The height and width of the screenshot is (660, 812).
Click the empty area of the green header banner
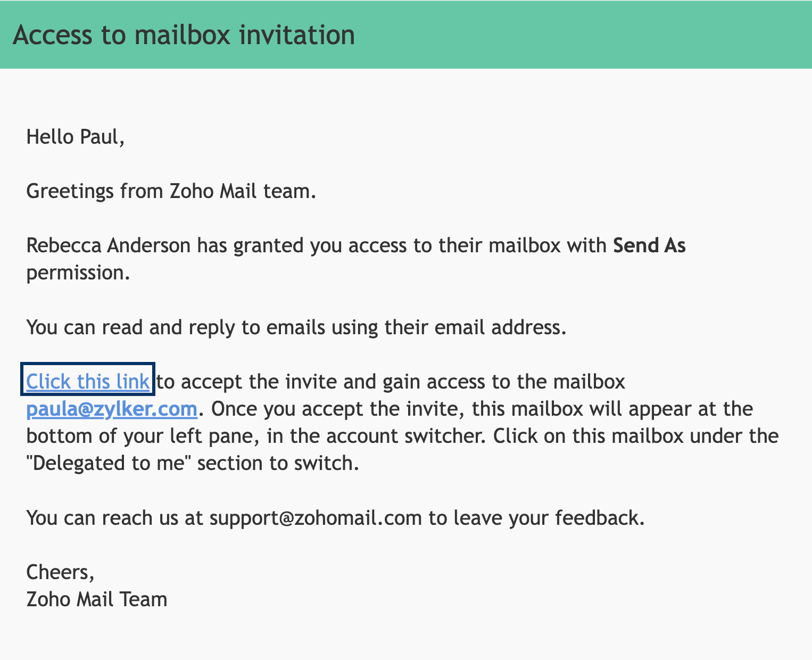[585, 35]
